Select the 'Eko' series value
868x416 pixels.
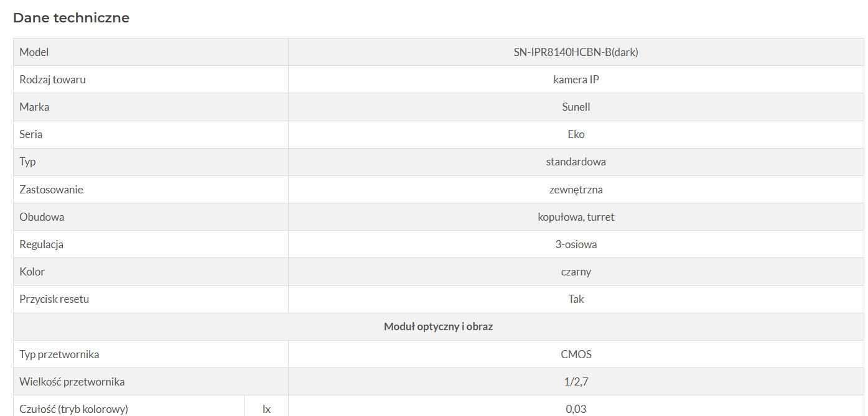(576, 134)
